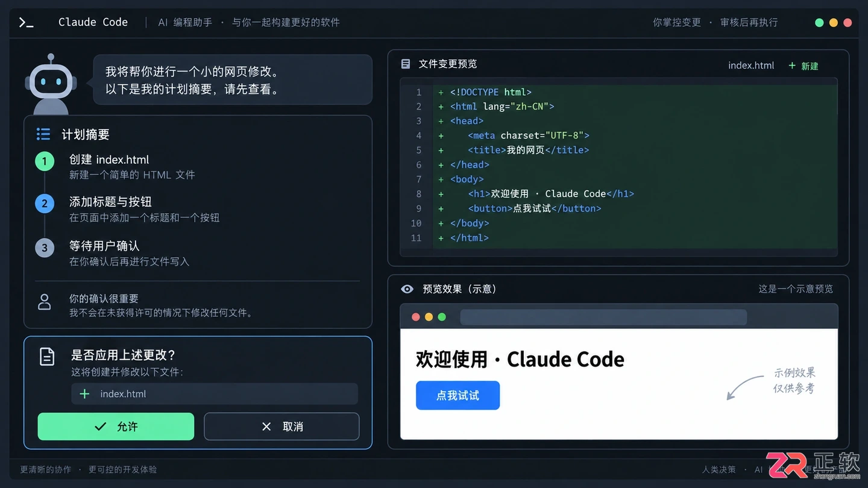Select step 2 blue circle marker
The width and height of the screenshot is (868, 488).
(45, 204)
